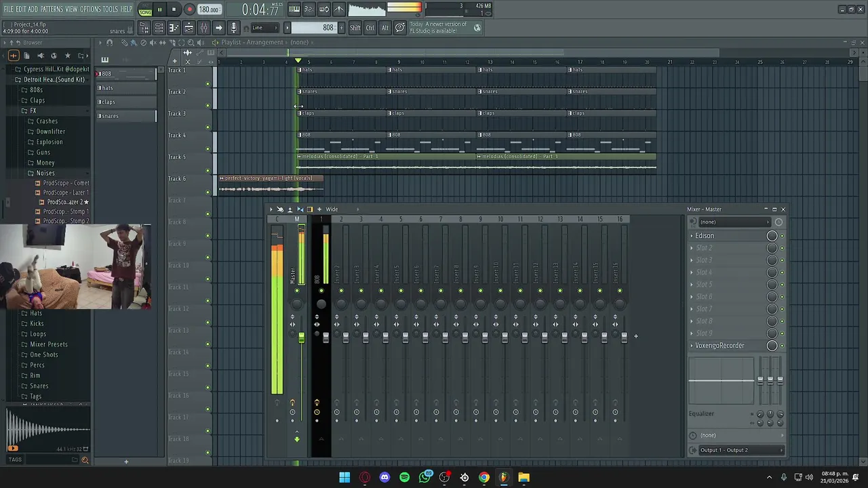The width and height of the screenshot is (868, 488).
Task: Click the newer version available notification
Action: (446, 28)
